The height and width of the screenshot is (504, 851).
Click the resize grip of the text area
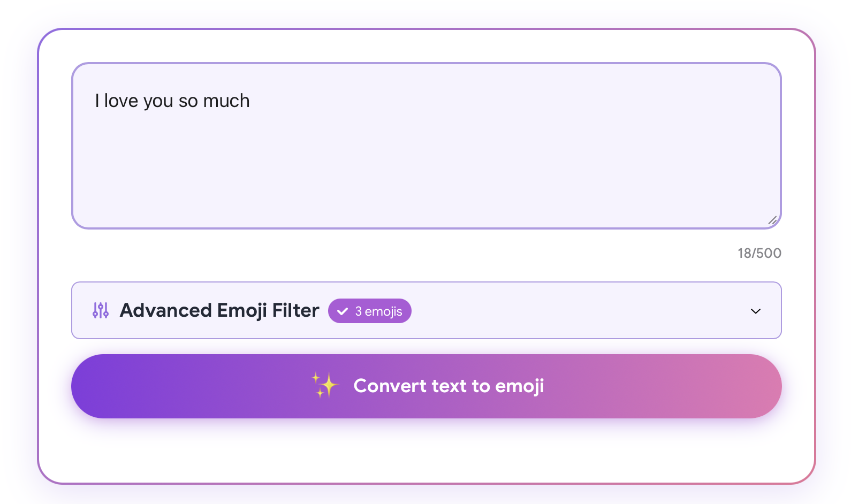(772, 220)
